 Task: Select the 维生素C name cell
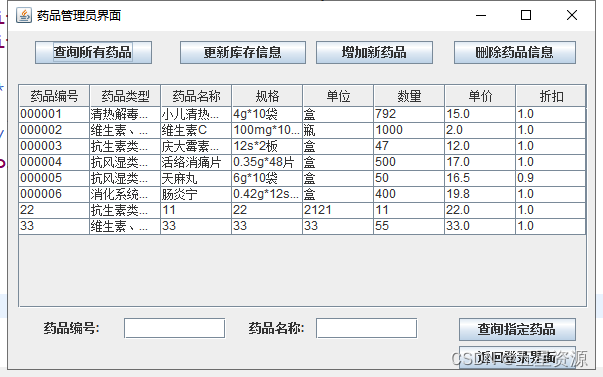click(196, 130)
